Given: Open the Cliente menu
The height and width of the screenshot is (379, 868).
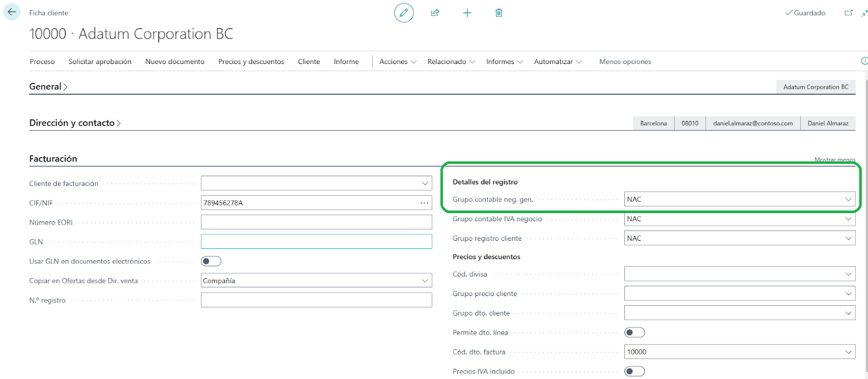Looking at the screenshot, I should [309, 62].
